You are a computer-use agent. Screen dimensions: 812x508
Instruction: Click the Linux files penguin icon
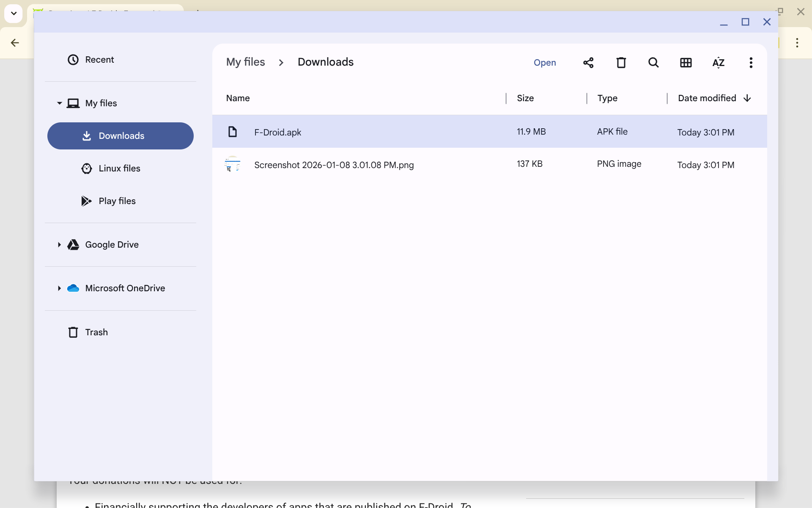[87, 168]
